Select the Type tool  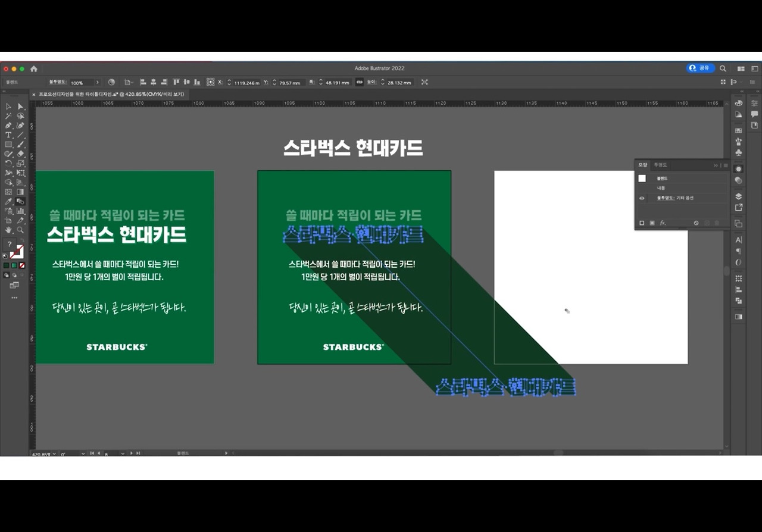click(x=8, y=135)
